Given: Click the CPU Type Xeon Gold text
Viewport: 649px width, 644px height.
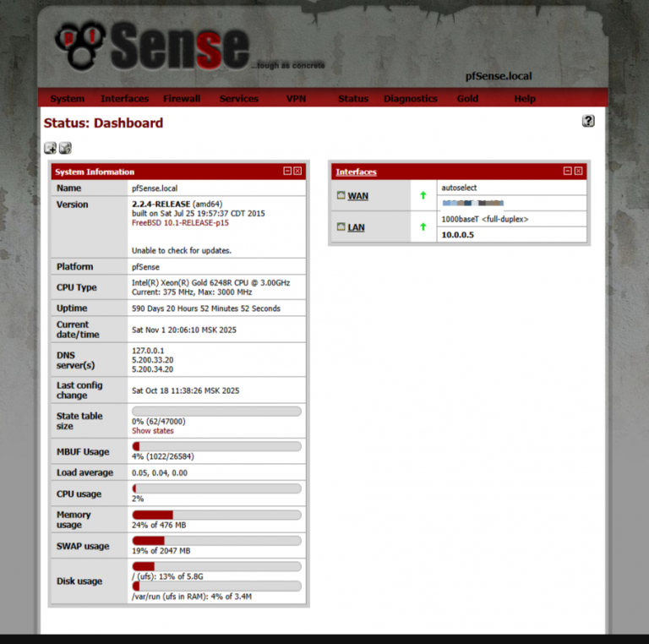Looking at the screenshot, I should 210,282.
